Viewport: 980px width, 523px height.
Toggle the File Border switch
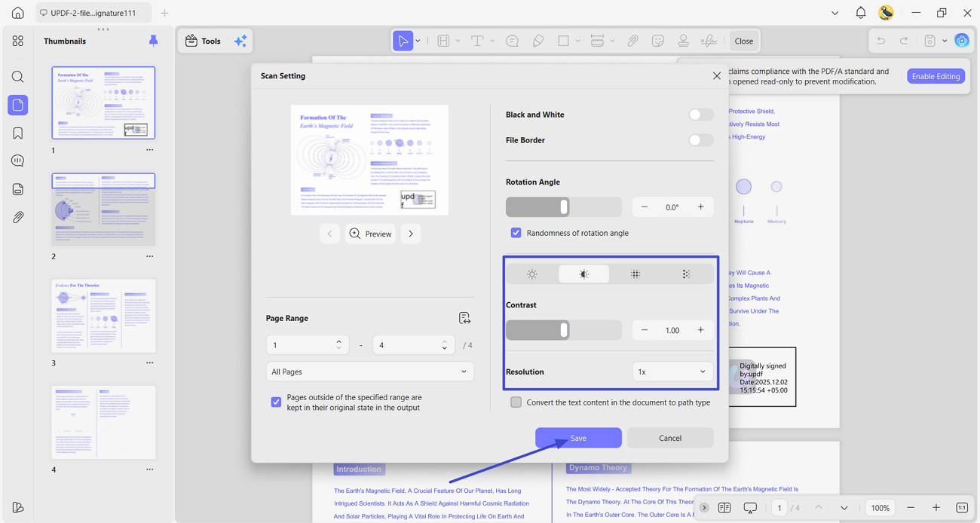(700, 140)
